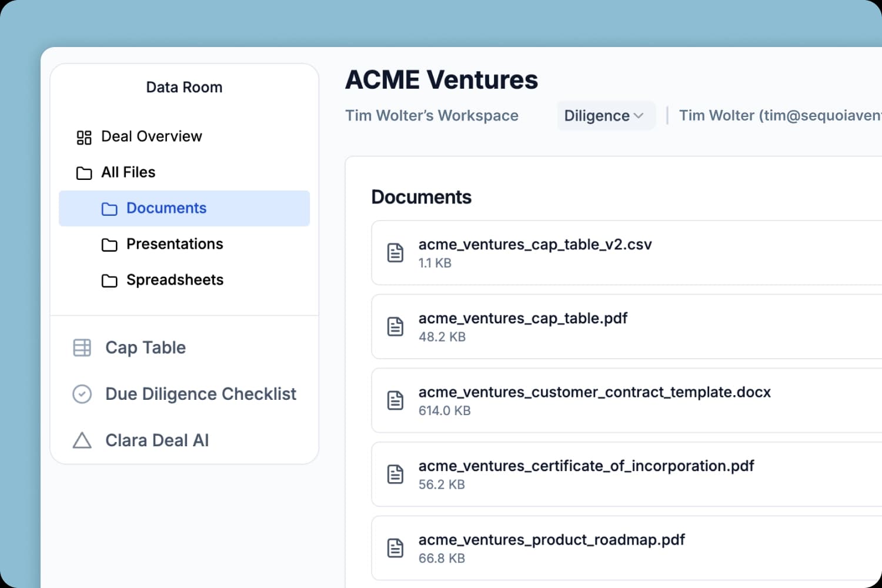
Task: Click the Documents section heading
Action: tap(421, 197)
